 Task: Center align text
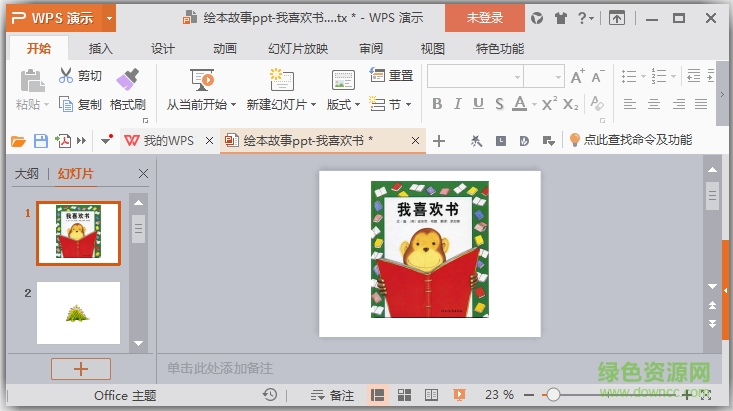(654, 103)
